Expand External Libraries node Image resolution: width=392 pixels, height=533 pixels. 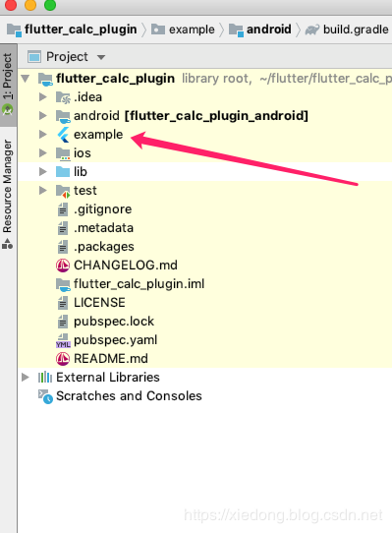coord(26,378)
